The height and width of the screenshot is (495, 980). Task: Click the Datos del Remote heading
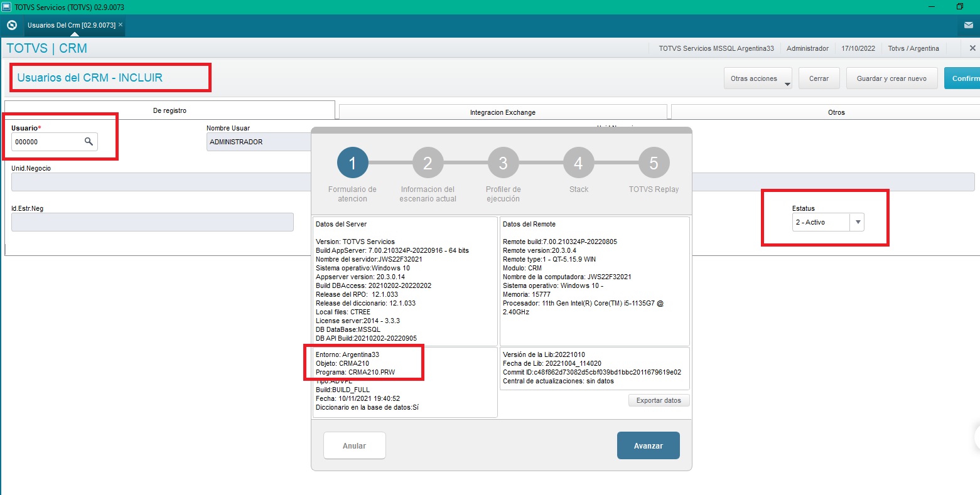tap(529, 224)
